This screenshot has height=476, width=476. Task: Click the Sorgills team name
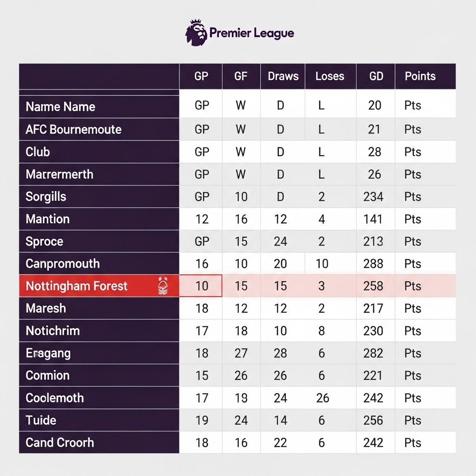(x=46, y=197)
